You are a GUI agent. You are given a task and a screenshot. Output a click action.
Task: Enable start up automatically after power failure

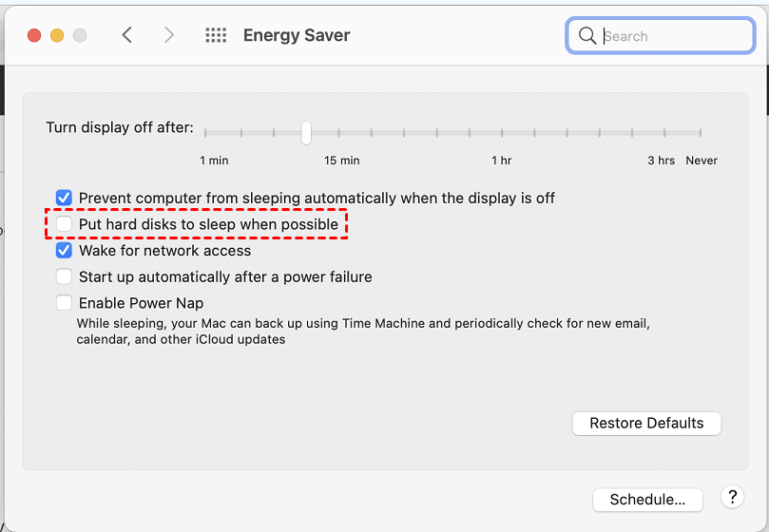[64, 277]
